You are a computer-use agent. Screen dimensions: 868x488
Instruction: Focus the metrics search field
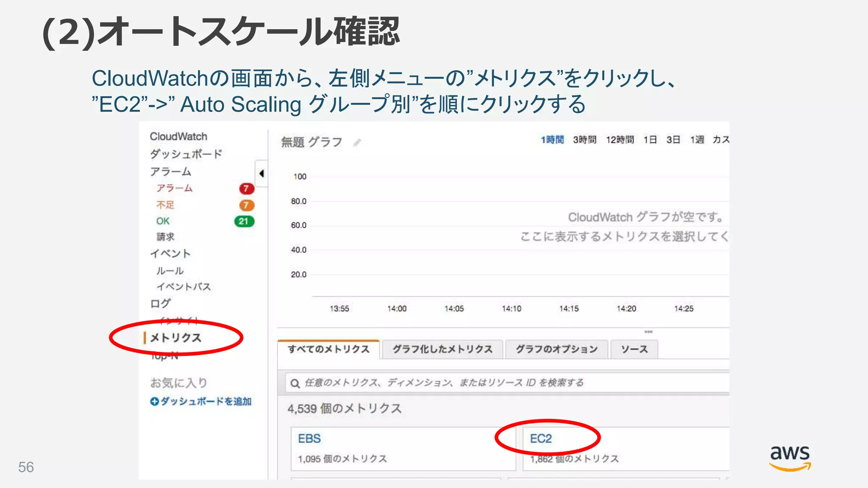tap(507, 383)
